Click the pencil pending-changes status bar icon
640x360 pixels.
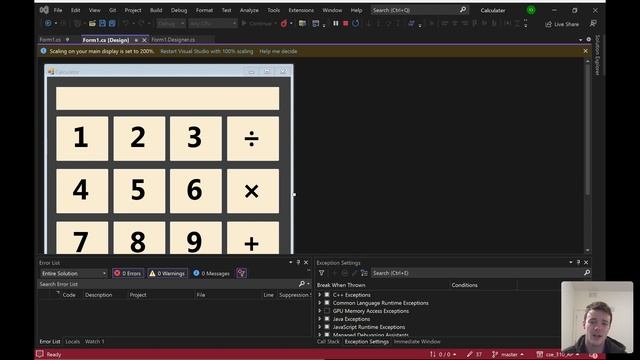[470, 354]
